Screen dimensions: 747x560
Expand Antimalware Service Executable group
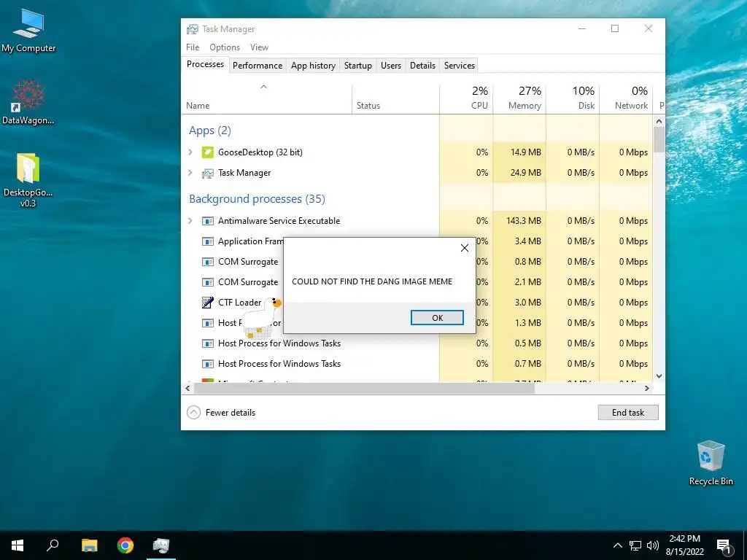click(190, 221)
